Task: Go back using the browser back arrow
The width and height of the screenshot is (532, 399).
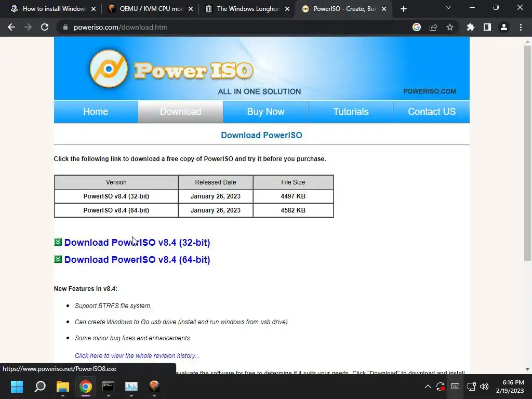Action: (11, 27)
